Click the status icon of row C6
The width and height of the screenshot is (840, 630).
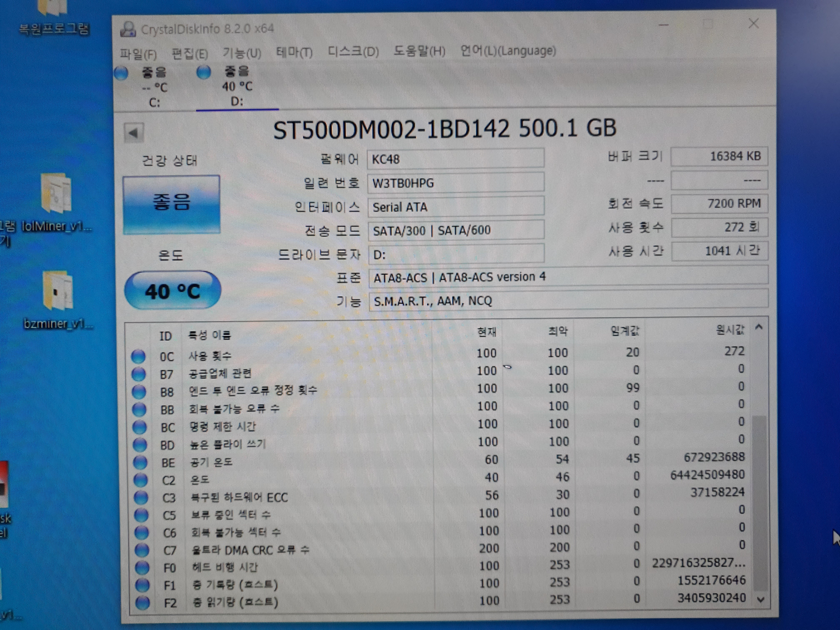pyautogui.click(x=142, y=533)
